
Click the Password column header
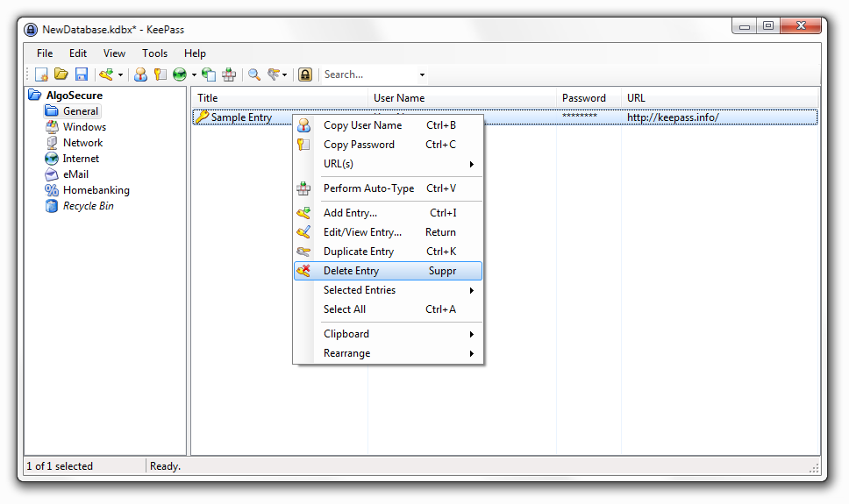pyautogui.click(x=589, y=98)
